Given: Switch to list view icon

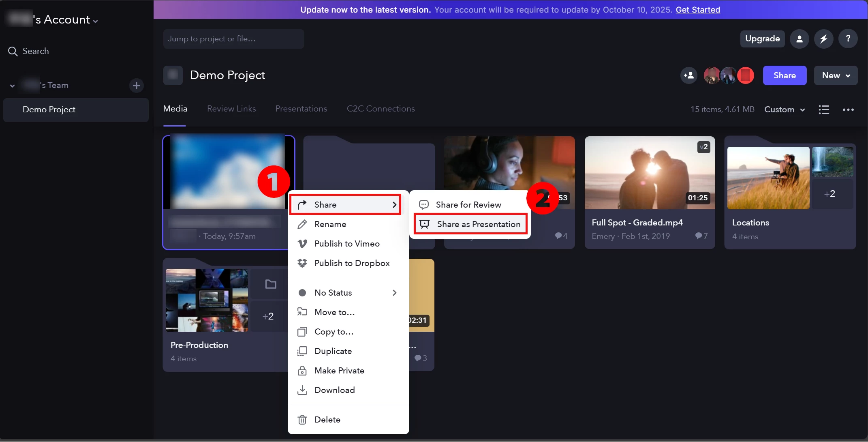Looking at the screenshot, I should click(823, 109).
